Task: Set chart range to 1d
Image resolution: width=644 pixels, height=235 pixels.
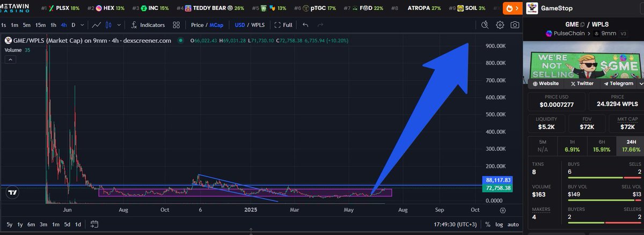Action: [x=78, y=224]
